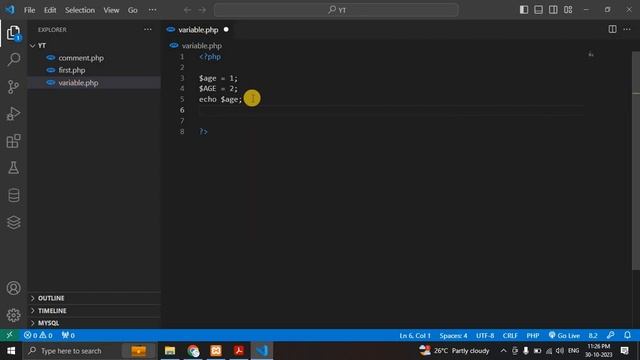Toggle the primary side bar layout icon

524,9
